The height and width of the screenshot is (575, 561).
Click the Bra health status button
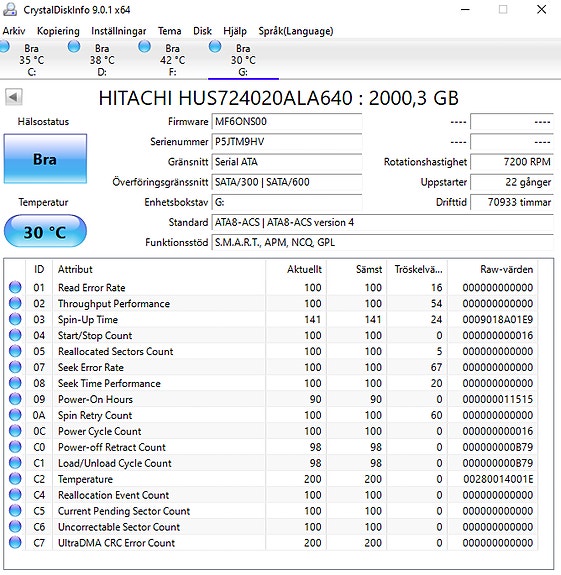[45, 159]
